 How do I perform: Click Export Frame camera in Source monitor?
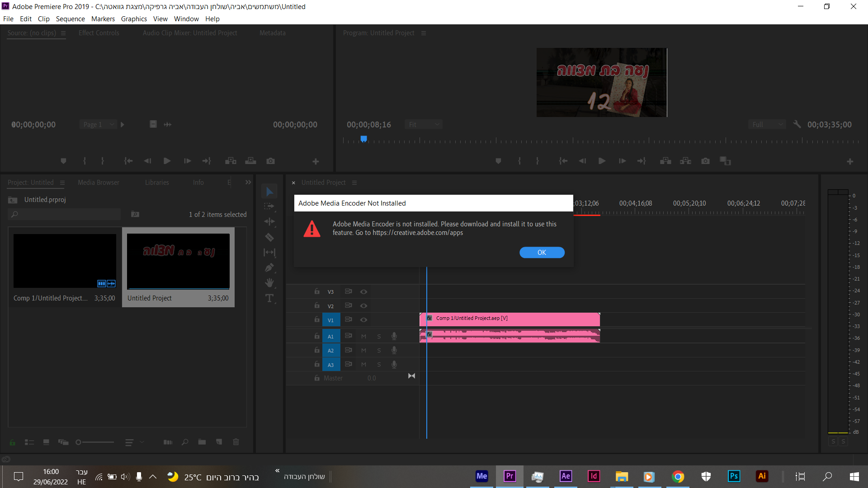coord(270,161)
